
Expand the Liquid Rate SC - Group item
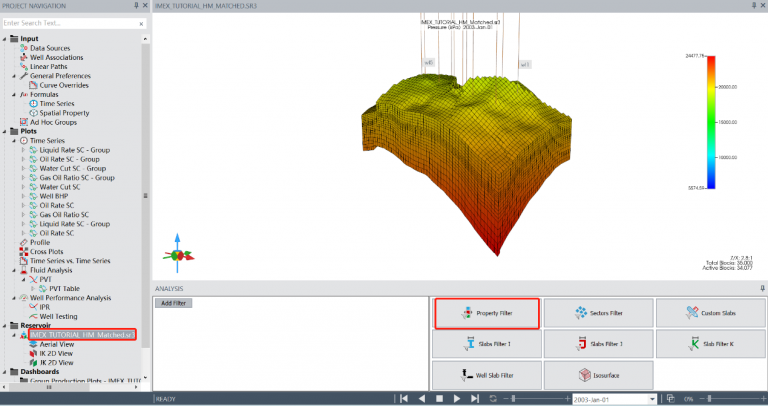point(23,149)
